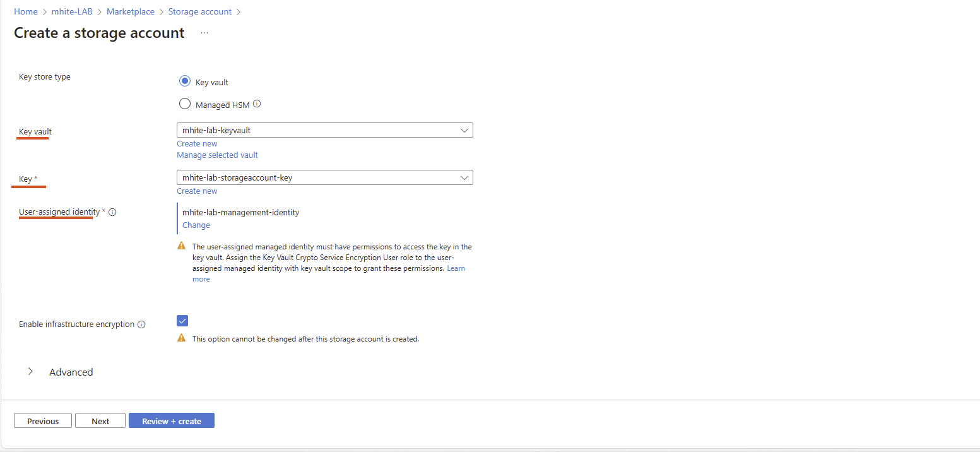Image resolution: width=980 pixels, height=452 pixels.
Task: Select the Key vault radio button
Action: (185, 81)
